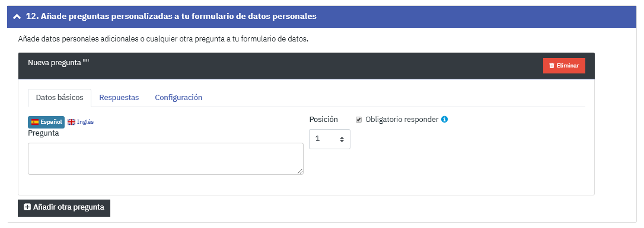Open the Respuestas tab

coord(119,98)
